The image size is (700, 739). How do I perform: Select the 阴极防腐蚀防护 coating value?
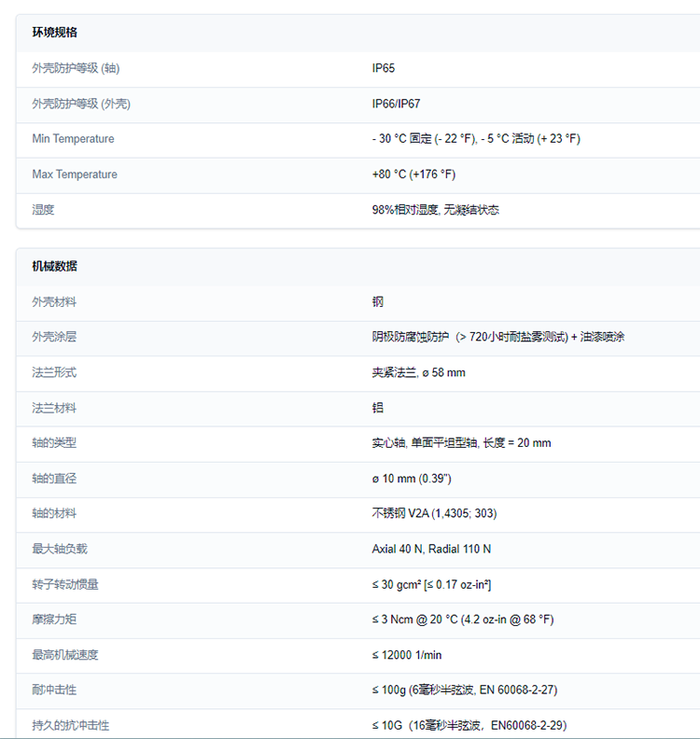(x=498, y=337)
